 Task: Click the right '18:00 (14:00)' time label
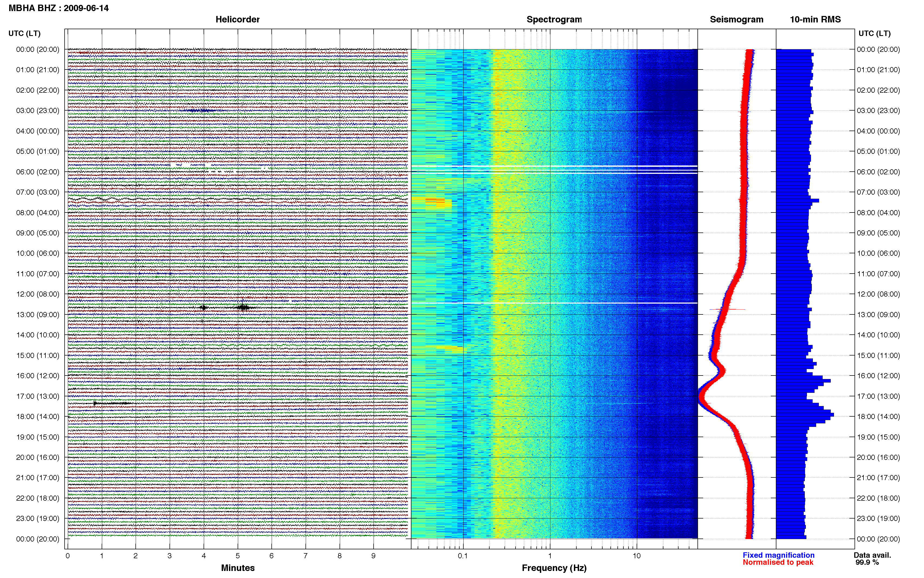pos(878,417)
